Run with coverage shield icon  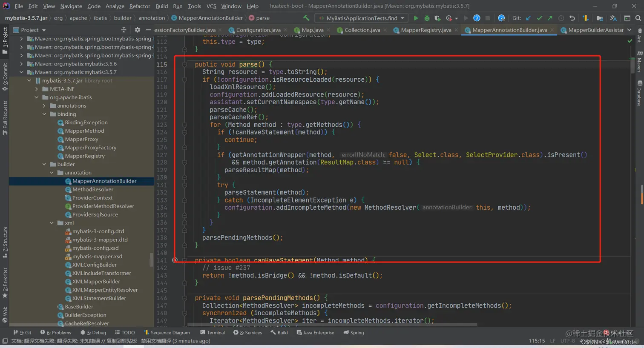point(437,18)
